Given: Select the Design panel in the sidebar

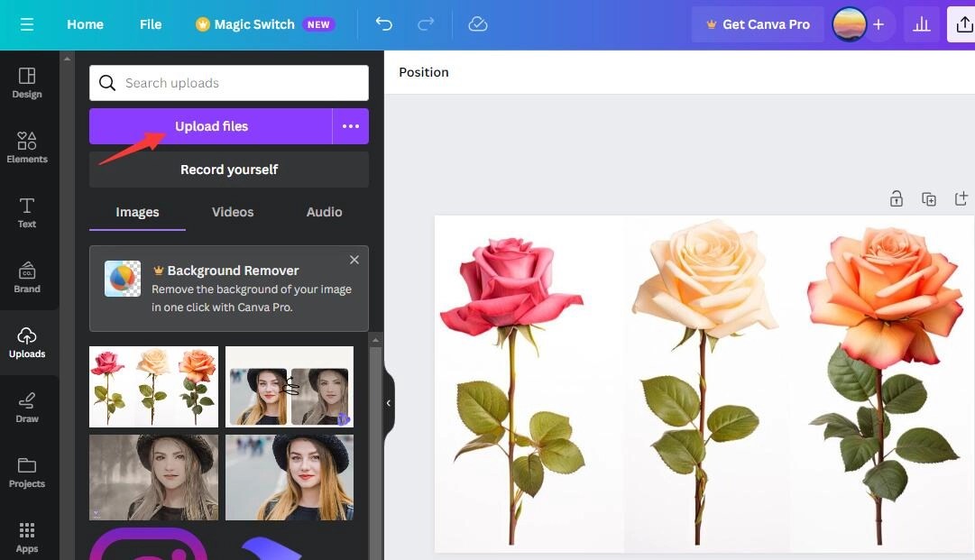Looking at the screenshot, I should tap(26, 81).
